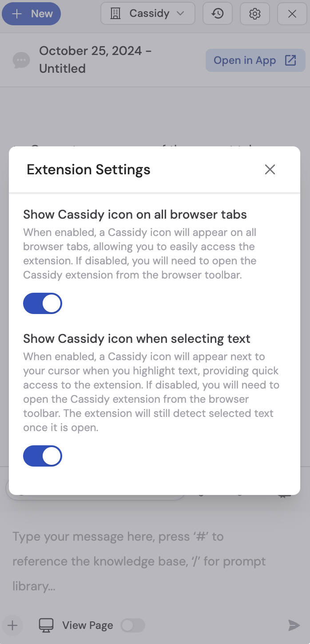This screenshot has width=310, height=644.
Task: Select the Extension Settings header
Action: click(88, 169)
